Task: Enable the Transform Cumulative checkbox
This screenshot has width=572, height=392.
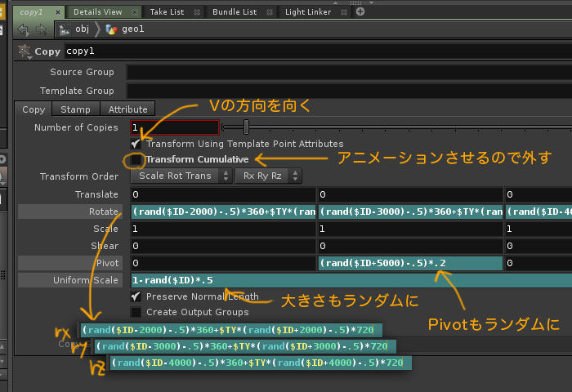Action: pyautogui.click(x=136, y=158)
